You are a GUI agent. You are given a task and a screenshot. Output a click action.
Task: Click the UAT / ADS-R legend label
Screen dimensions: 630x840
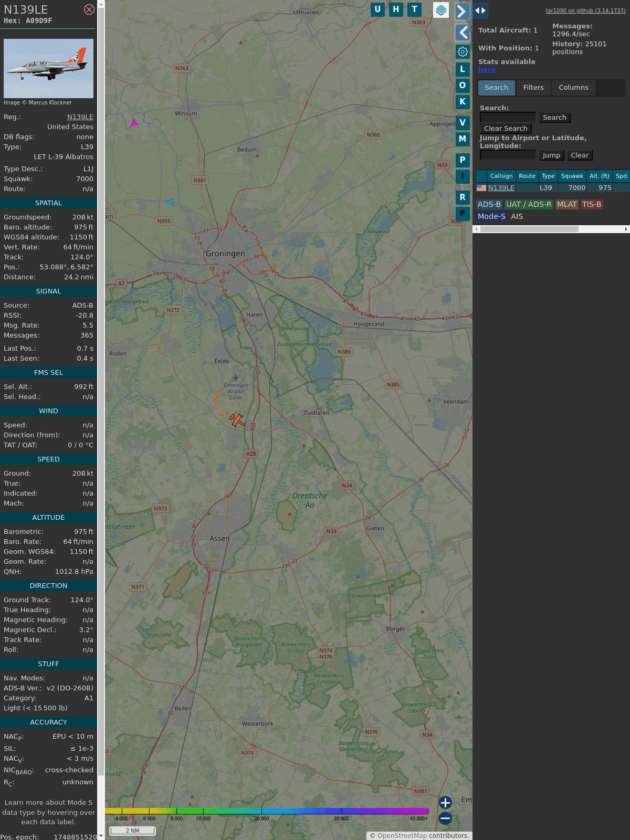point(529,205)
